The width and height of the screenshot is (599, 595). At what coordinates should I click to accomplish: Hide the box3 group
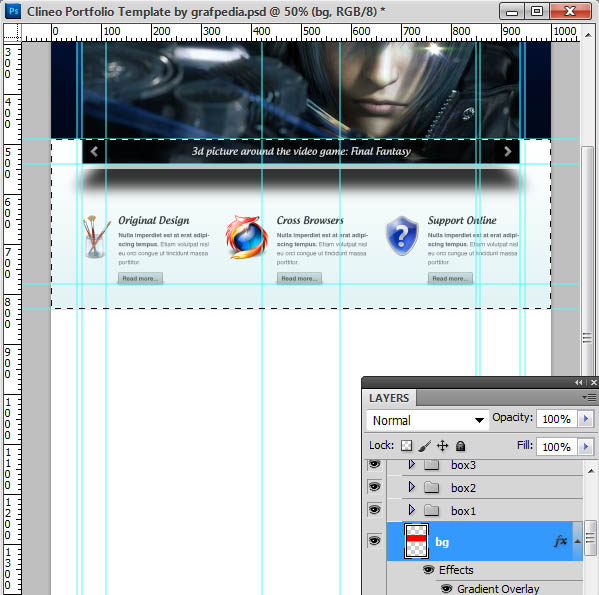[374, 464]
